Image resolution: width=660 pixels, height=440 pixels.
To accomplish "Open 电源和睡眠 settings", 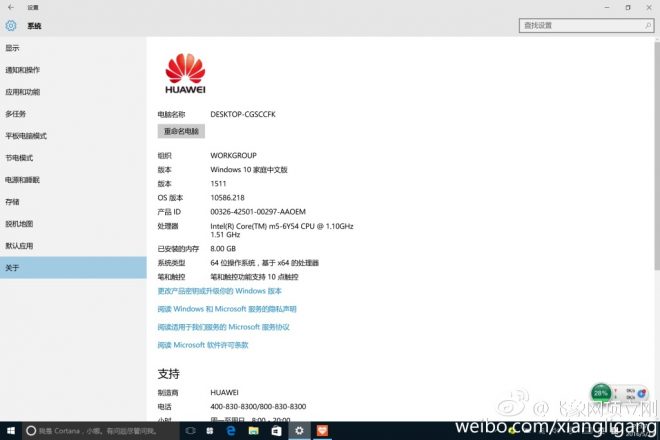I will click(x=23, y=180).
